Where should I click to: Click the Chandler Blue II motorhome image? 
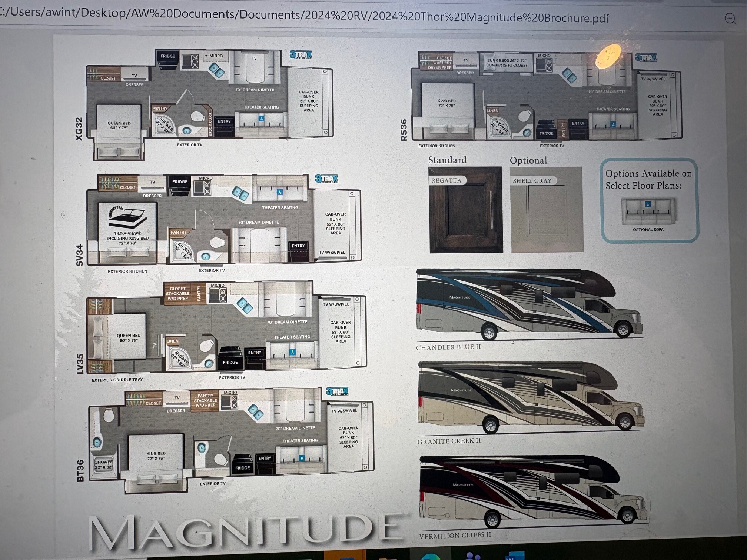[529, 304]
